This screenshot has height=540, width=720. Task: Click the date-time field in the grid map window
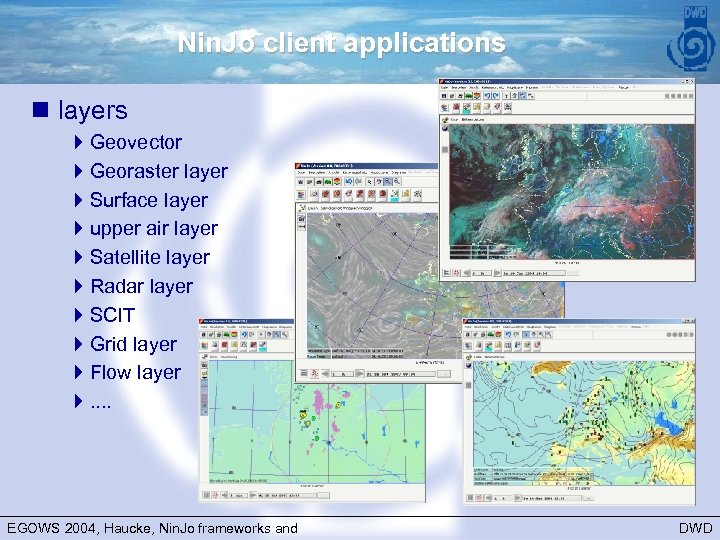pyautogui.click(x=552, y=498)
